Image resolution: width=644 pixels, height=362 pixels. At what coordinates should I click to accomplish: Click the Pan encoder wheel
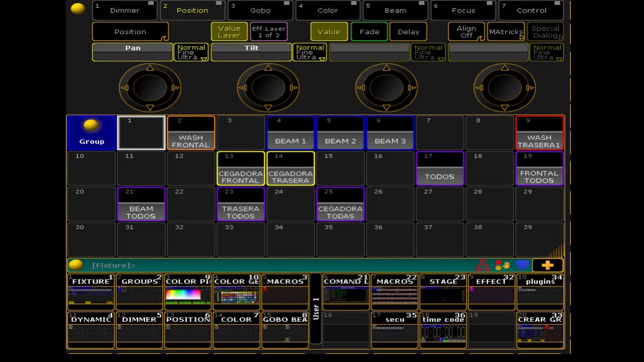click(150, 87)
